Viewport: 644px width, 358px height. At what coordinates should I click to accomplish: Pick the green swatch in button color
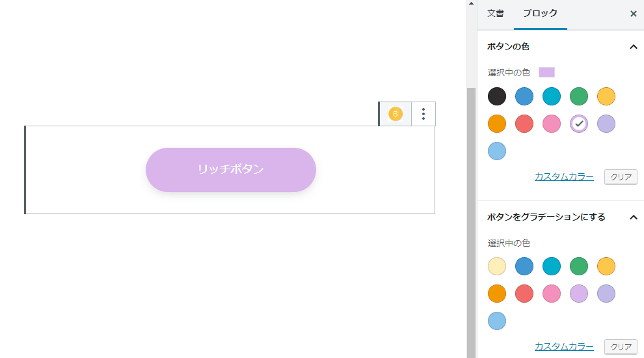pos(579,96)
